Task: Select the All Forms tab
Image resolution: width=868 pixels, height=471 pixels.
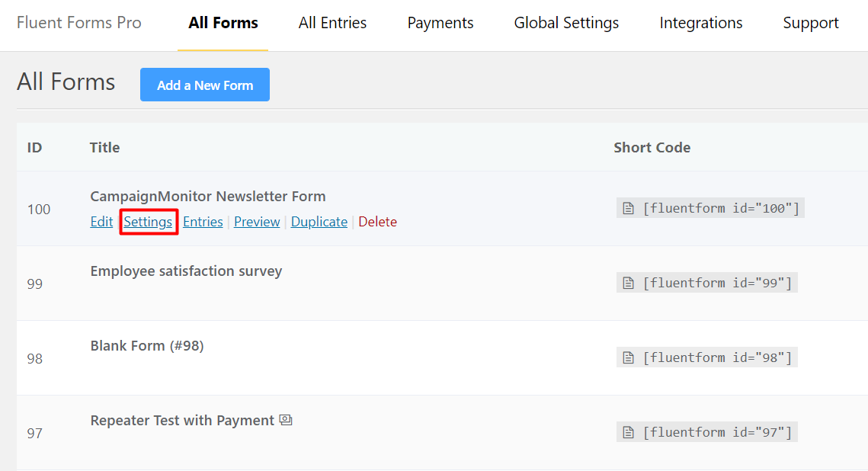Action: tap(223, 24)
